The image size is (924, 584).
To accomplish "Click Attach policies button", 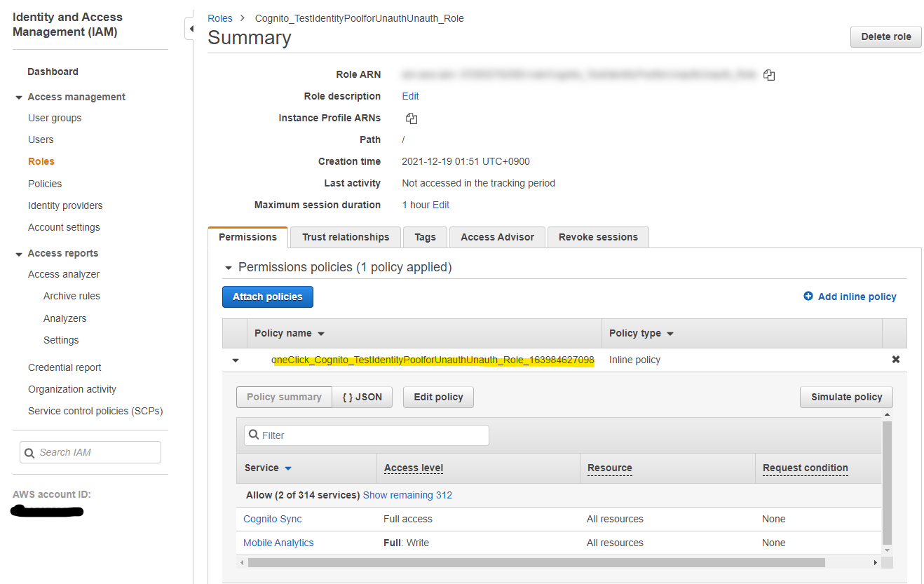I will click(268, 297).
